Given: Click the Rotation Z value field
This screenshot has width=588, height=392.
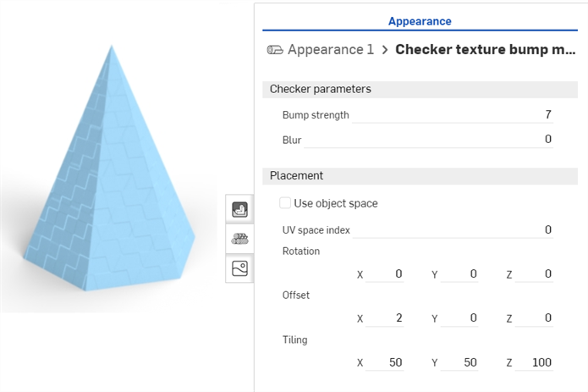Looking at the screenshot, I should (x=534, y=273).
